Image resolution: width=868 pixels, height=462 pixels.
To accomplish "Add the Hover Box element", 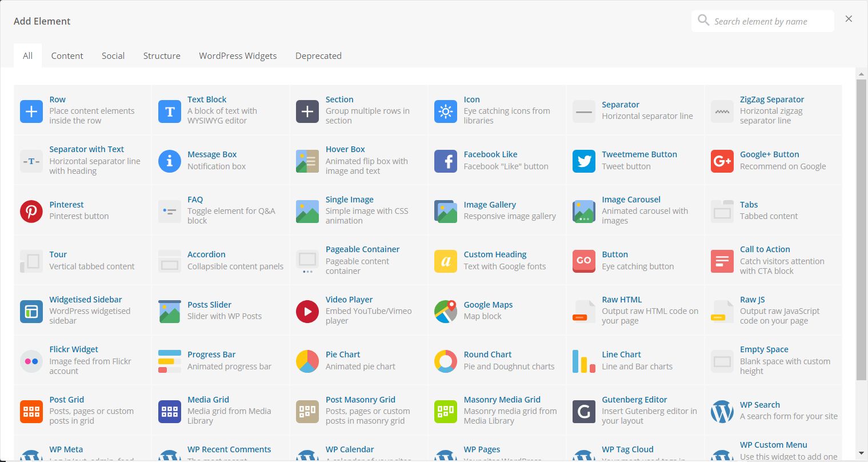I will [359, 160].
